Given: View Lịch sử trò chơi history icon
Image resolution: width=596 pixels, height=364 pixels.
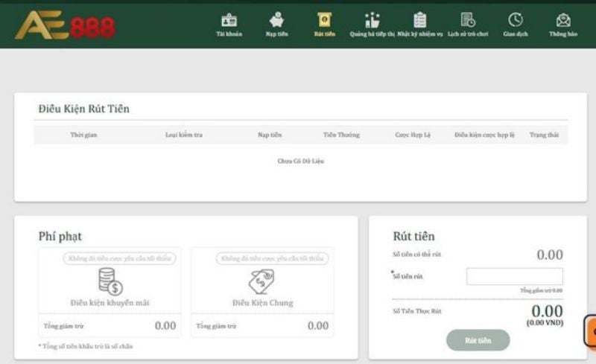Looking at the screenshot, I should point(468,22).
